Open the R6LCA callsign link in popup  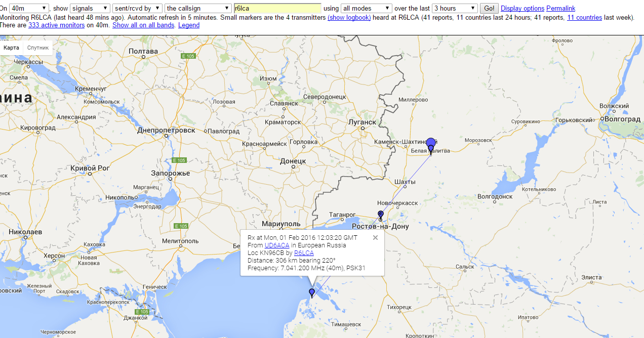(x=304, y=253)
